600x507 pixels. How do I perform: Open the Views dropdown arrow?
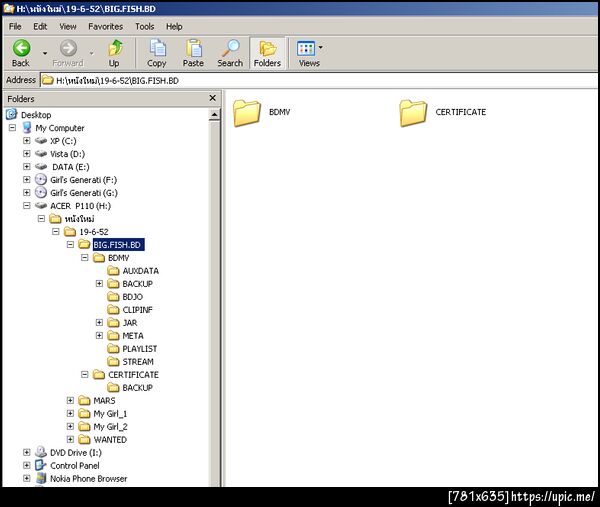(x=321, y=47)
